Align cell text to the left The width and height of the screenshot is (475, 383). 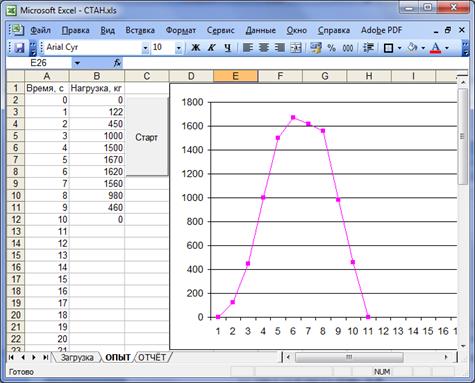[247, 48]
